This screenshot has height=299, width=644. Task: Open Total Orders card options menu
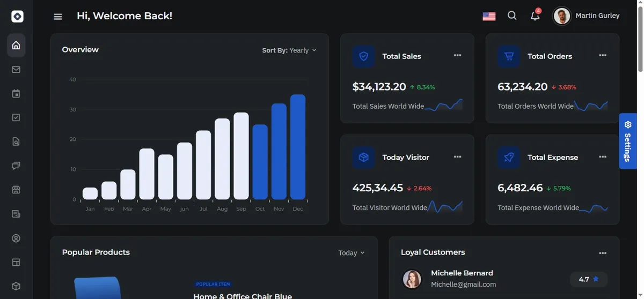[x=603, y=55]
